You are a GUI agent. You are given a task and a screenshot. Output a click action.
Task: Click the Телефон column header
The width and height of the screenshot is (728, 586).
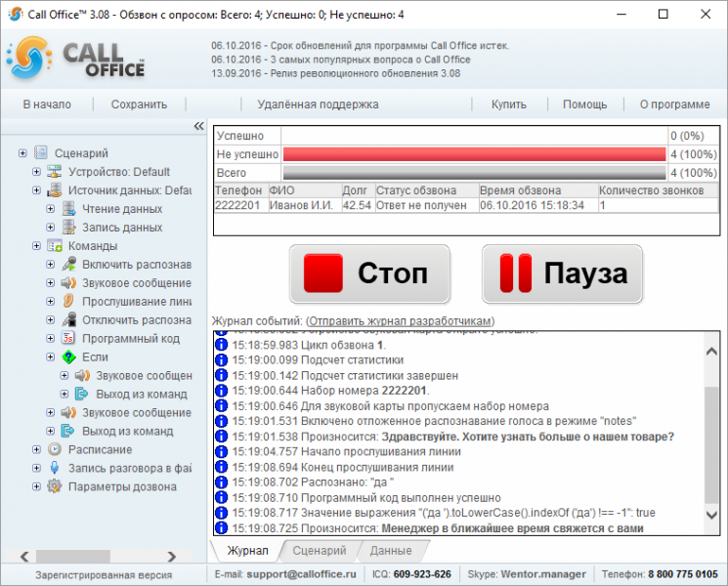coord(241,190)
